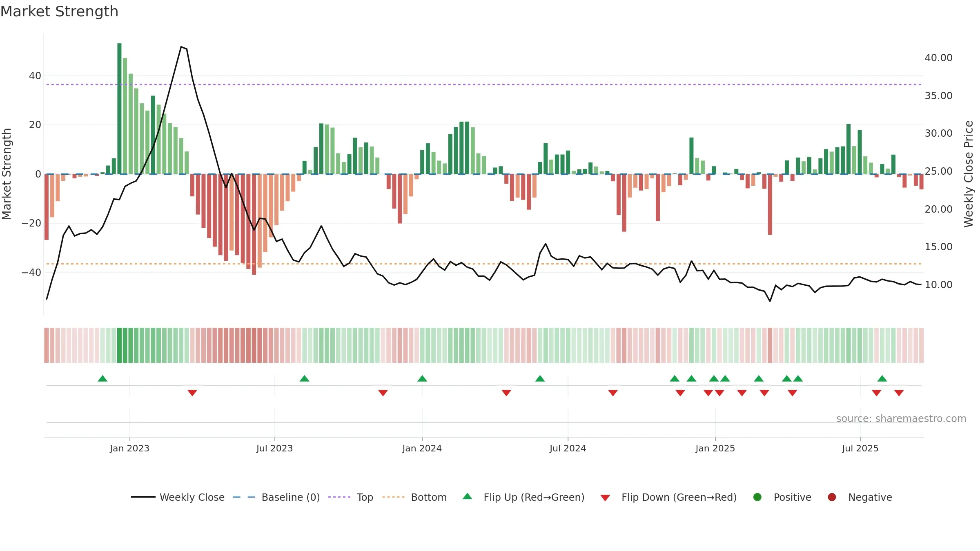Click the 'Jan 2023' x-axis label
Image resolution: width=980 pixels, height=551 pixels.
click(129, 448)
